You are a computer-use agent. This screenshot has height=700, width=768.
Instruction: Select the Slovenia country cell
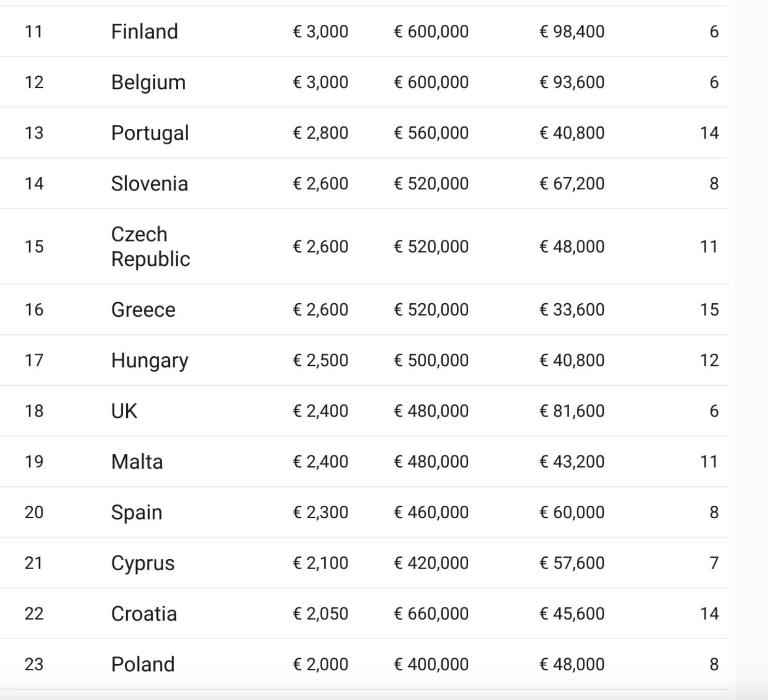point(149,184)
